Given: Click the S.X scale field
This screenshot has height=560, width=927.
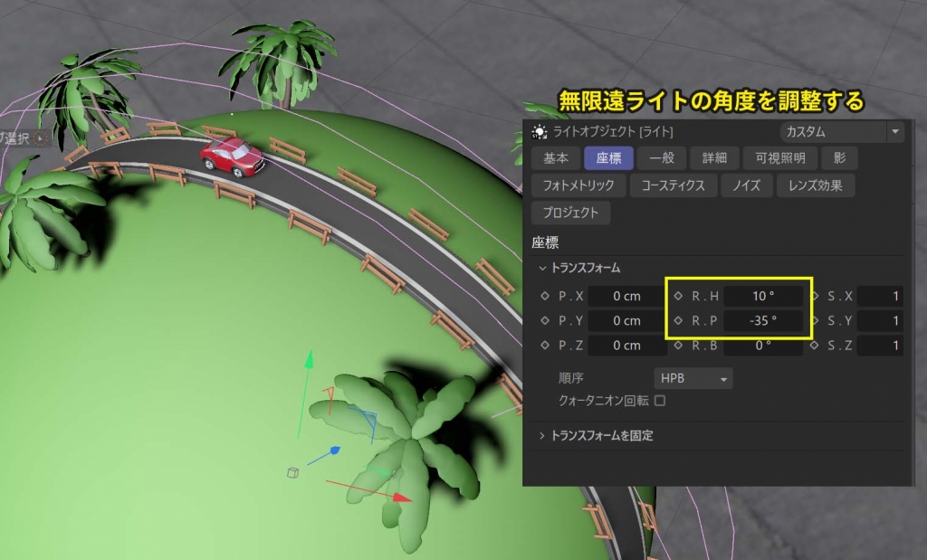Looking at the screenshot, I should (880, 296).
